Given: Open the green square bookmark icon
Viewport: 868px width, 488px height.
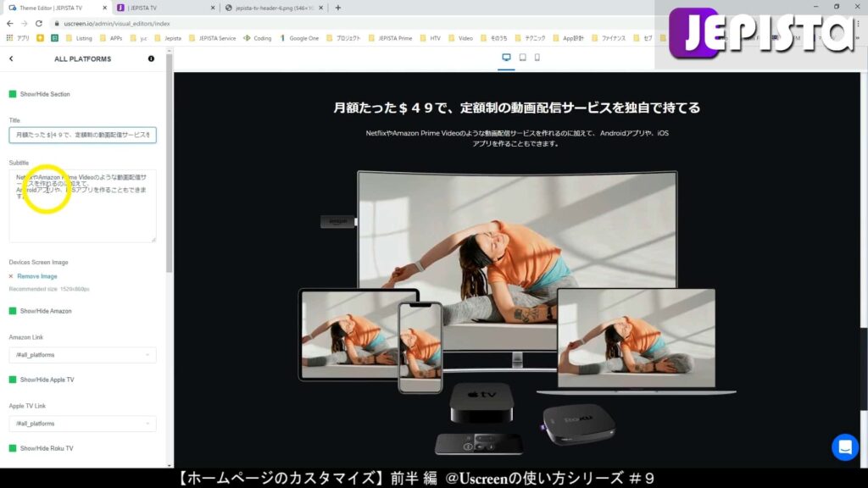Looking at the screenshot, I should (x=54, y=38).
